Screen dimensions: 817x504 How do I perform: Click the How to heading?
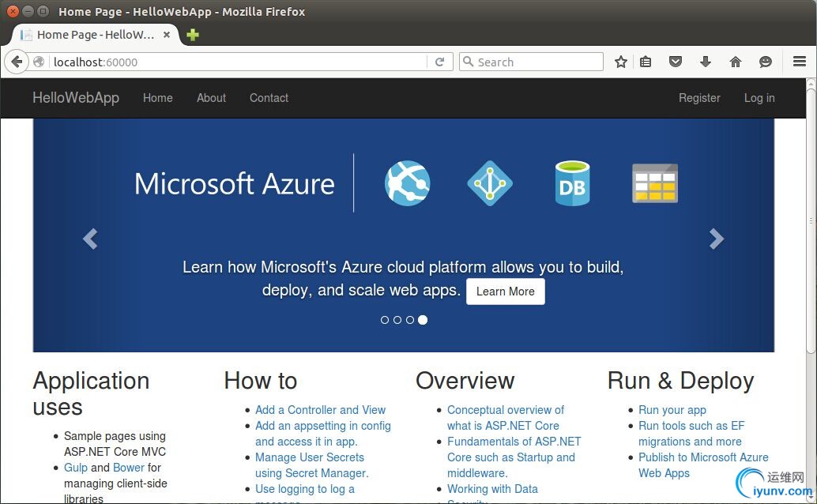point(261,381)
